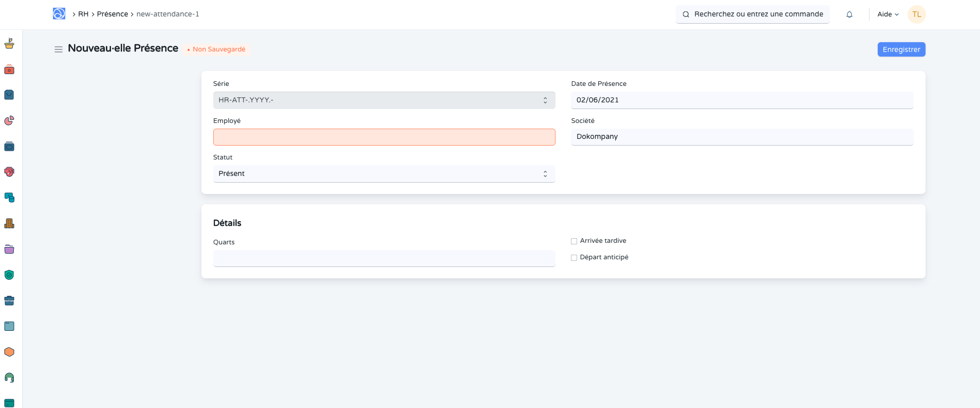
Task: Navigate to Présence breadcrumb link
Action: [112, 14]
